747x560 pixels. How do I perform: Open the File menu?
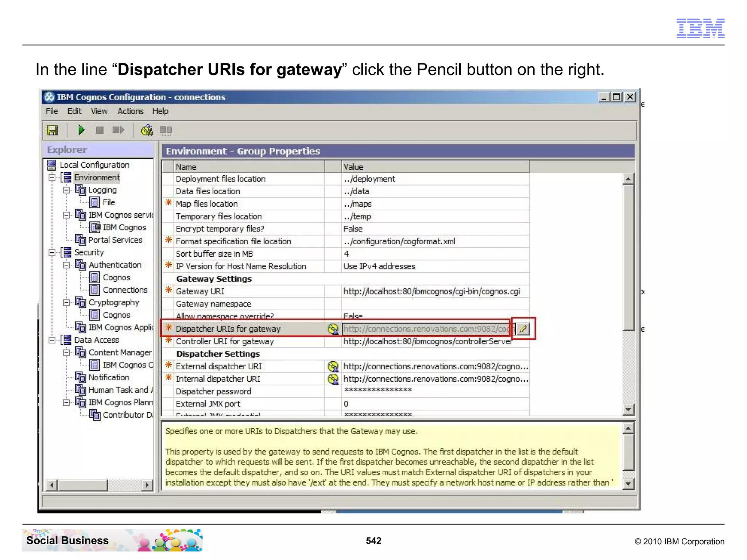click(x=52, y=111)
